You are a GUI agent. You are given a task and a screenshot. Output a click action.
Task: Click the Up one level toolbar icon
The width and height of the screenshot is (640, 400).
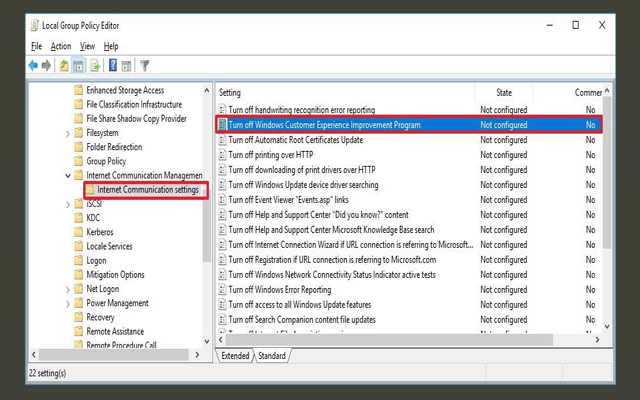click(x=64, y=66)
